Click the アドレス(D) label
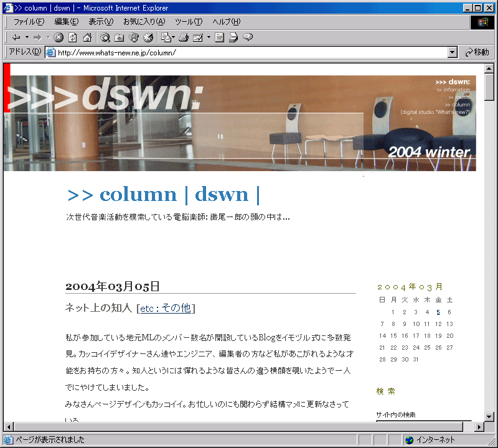Viewport: 498px width, 448px height. pyautogui.click(x=25, y=52)
